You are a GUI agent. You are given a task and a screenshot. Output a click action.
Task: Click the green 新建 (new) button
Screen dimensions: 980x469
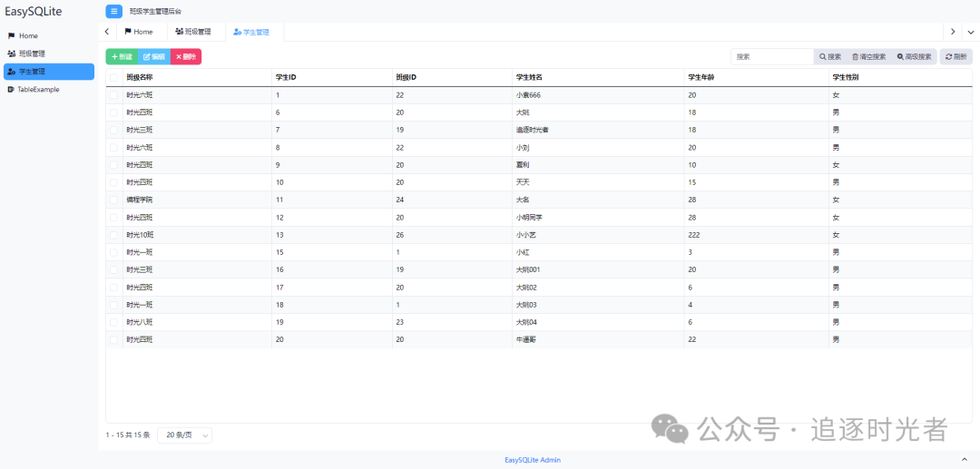click(122, 56)
